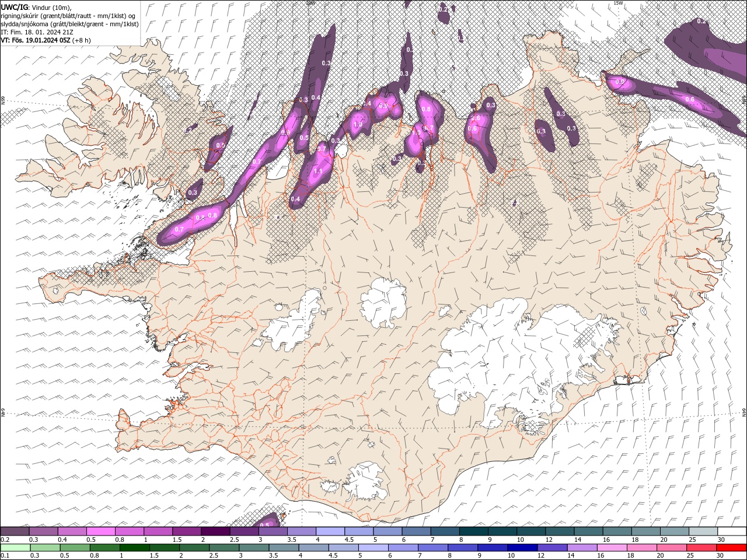Click the 'IT: Fim. 18. 01. 2024 21Z' line
This screenshot has height=560, width=747.
[37, 32]
